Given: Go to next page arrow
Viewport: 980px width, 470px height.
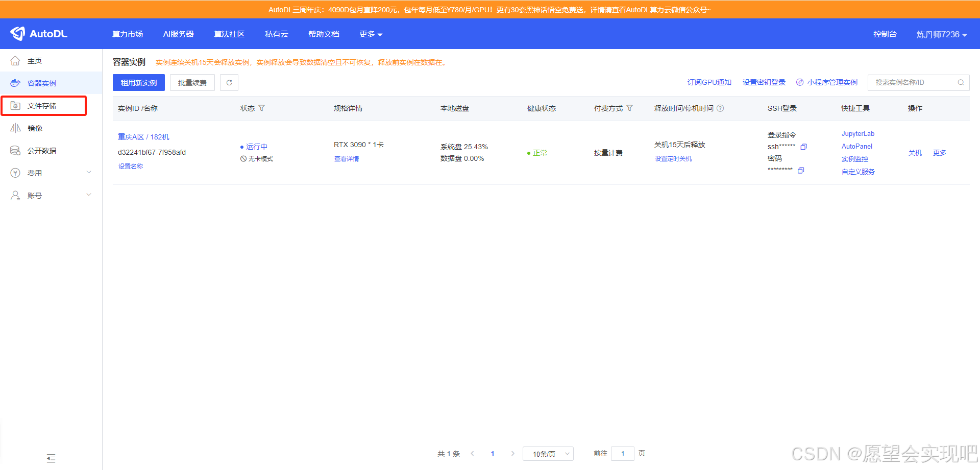Looking at the screenshot, I should click(x=512, y=454).
